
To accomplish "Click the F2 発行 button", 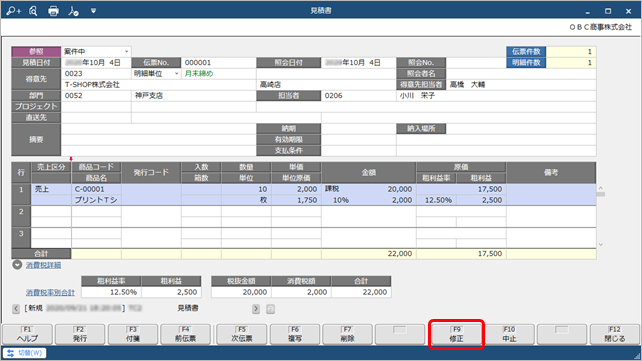I will (80, 334).
